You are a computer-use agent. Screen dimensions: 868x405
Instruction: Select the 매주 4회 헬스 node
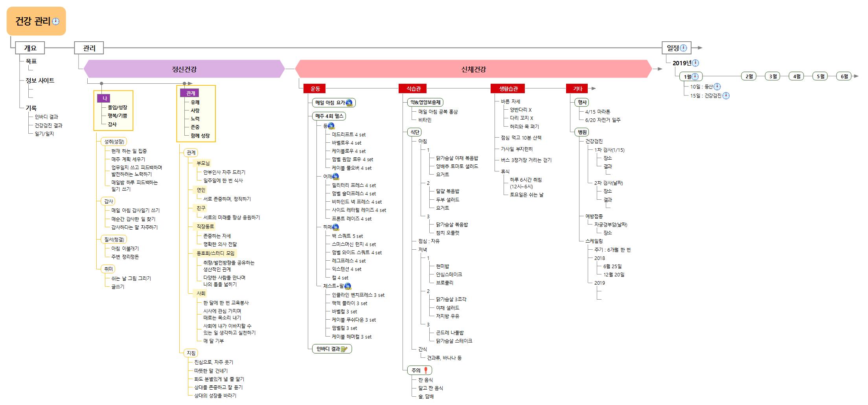click(329, 116)
